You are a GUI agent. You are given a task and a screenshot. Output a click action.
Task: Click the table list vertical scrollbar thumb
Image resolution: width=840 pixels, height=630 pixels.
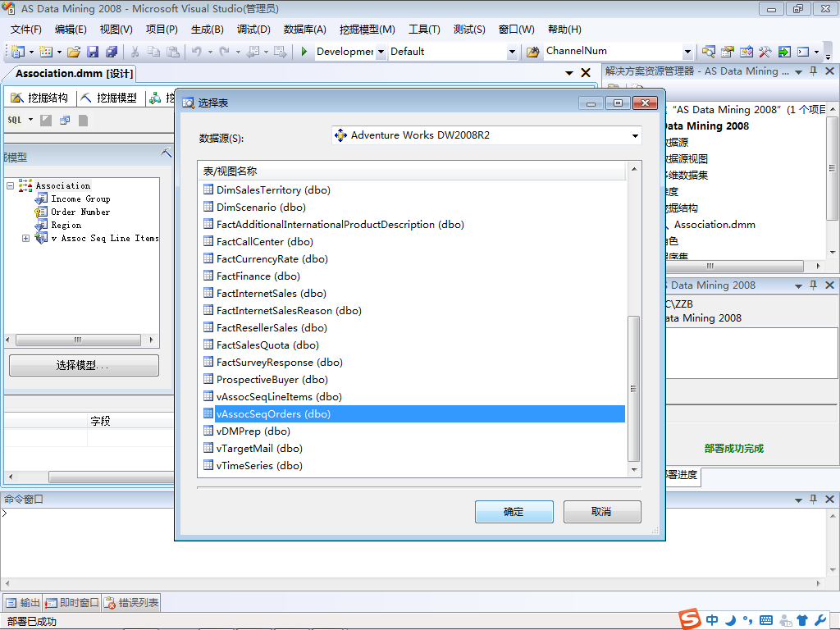click(x=634, y=388)
